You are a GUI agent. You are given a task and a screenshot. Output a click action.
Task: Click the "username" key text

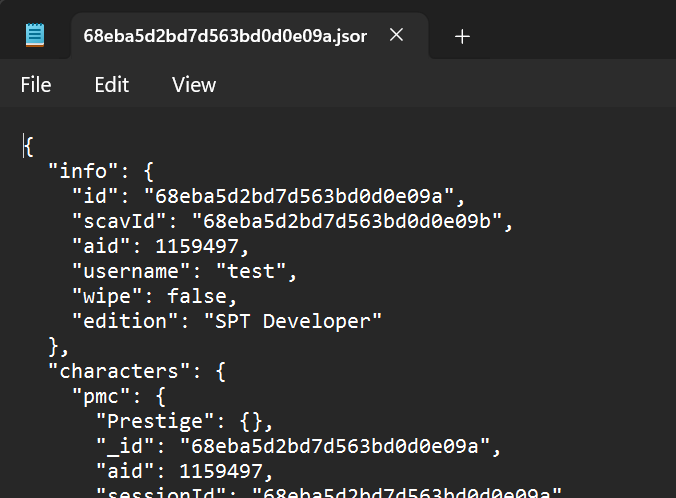click(131, 271)
